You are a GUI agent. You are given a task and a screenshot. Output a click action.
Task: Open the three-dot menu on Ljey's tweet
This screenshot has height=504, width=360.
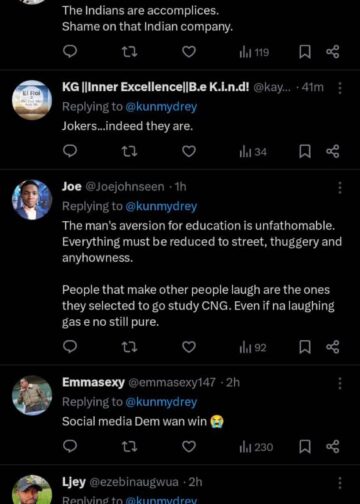coord(340,483)
